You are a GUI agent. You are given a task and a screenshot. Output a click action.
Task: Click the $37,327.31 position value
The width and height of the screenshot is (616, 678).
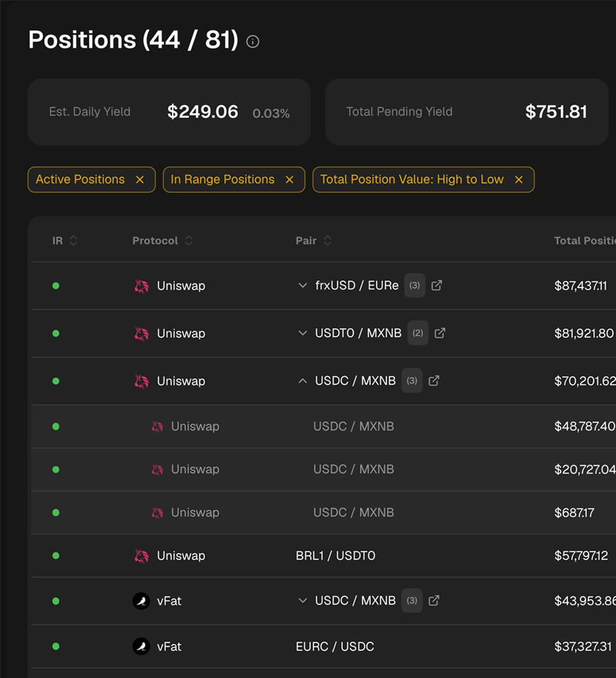tap(583, 647)
